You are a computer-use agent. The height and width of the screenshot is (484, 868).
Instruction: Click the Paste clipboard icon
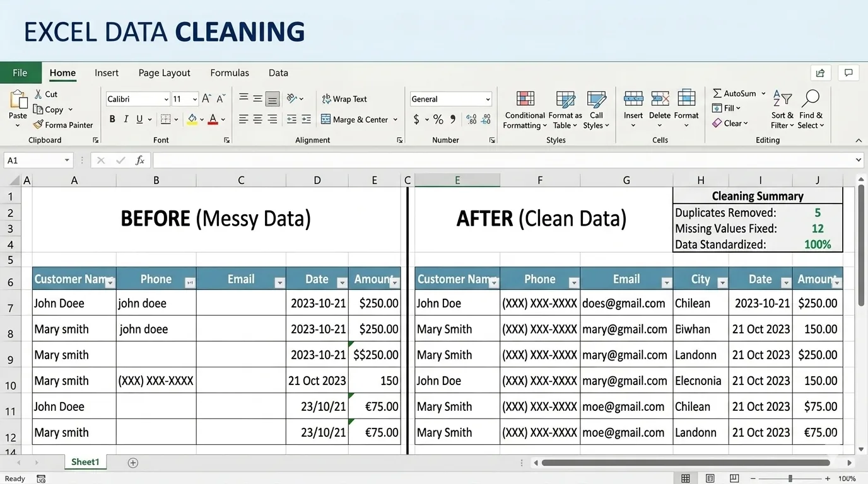pyautogui.click(x=18, y=100)
